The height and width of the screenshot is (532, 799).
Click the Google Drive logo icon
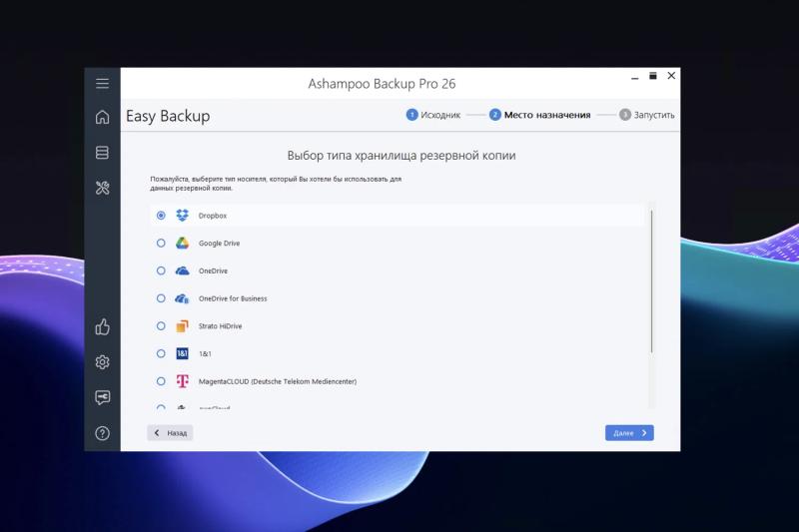[182, 243]
